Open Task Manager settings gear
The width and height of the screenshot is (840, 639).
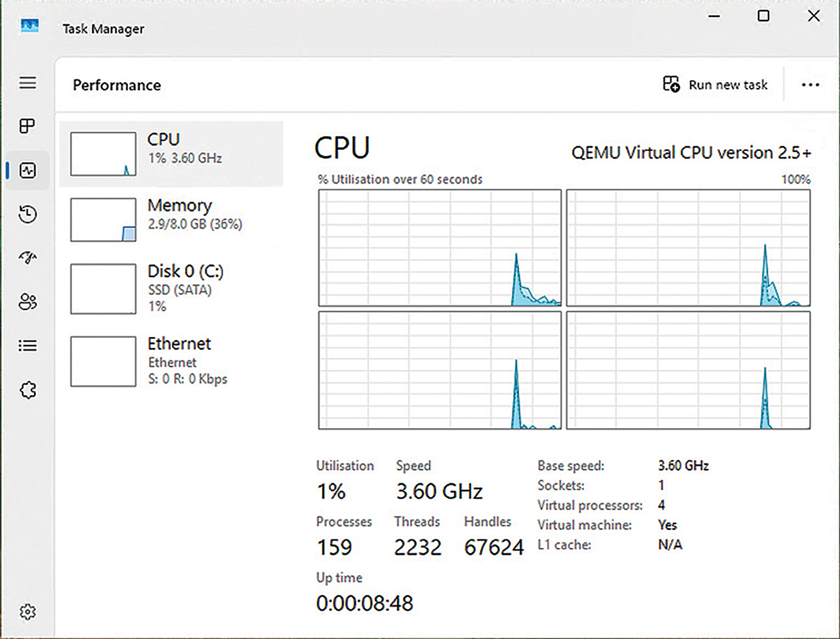pos(28,612)
